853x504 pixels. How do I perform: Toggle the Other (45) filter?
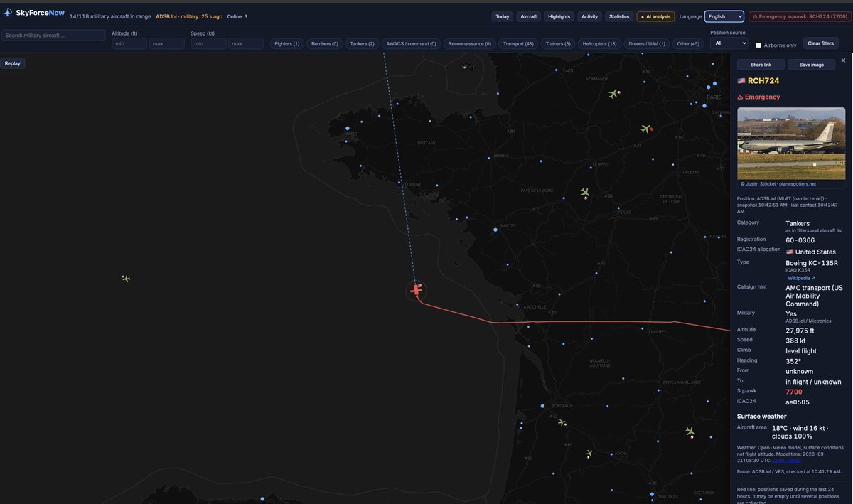click(x=688, y=44)
